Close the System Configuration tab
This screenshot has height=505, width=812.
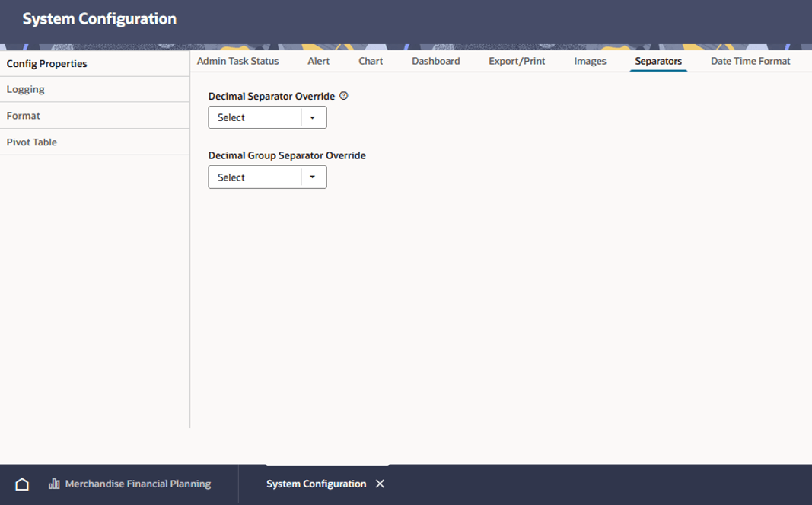(380, 484)
